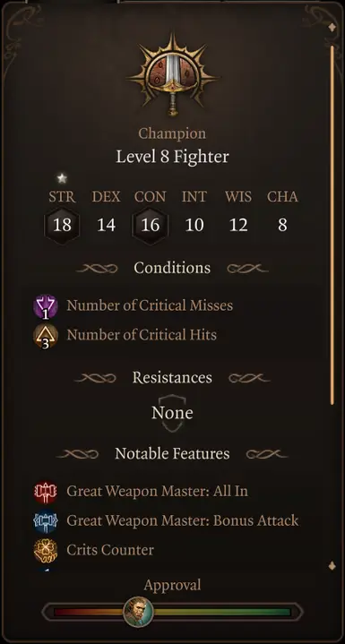
Task: Click the shield icon behind Resistances None
Action: (172, 413)
